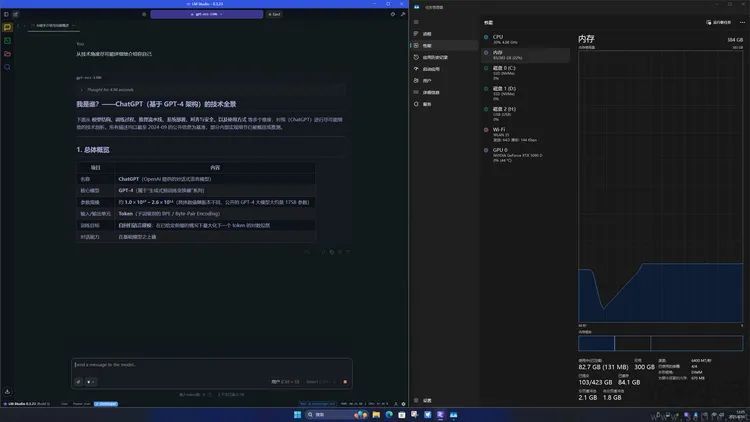Click the 103/423 GB committed memory value
The height and width of the screenshot is (422, 750).
pyautogui.click(x=595, y=382)
